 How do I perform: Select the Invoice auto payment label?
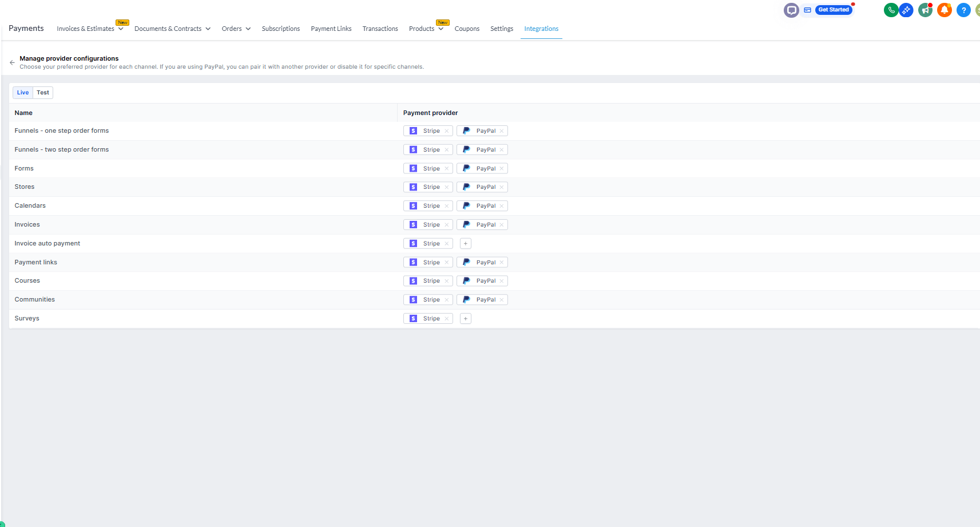tap(47, 244)
